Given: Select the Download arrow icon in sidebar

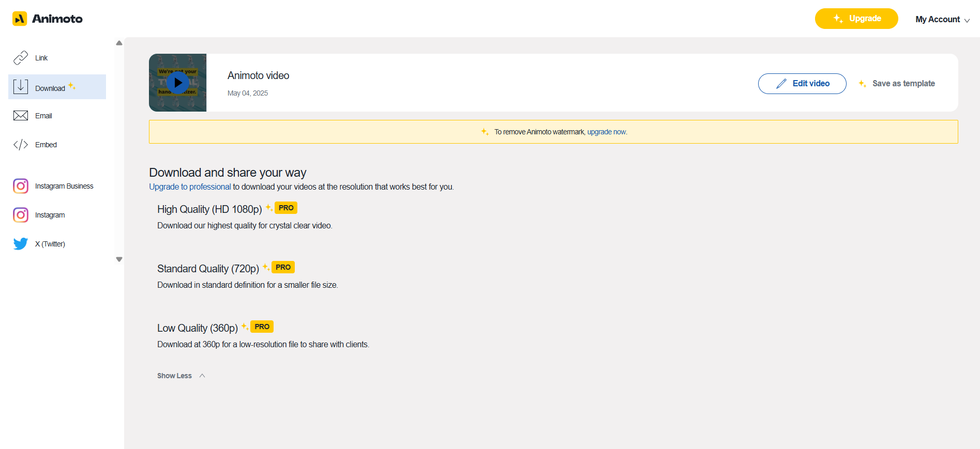Looking at the screenshot, I should pos(21,87).
